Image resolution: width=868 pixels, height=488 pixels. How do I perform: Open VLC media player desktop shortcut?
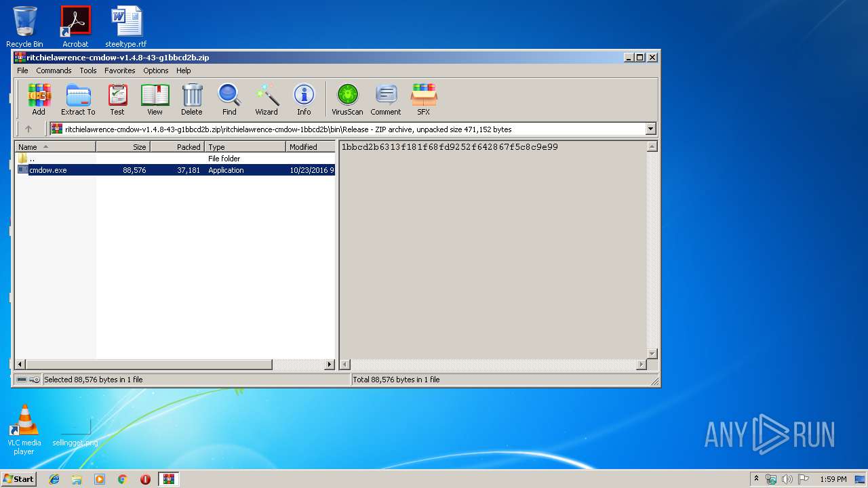tap(24, 430)
